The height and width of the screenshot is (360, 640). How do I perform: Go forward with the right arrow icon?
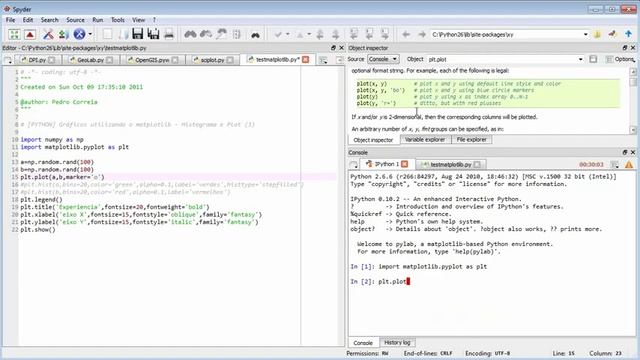tap(422, 35)
